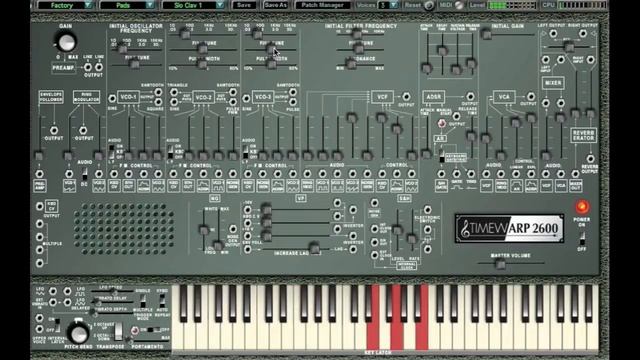Click the red Power indicator lamp

(582, 207)
